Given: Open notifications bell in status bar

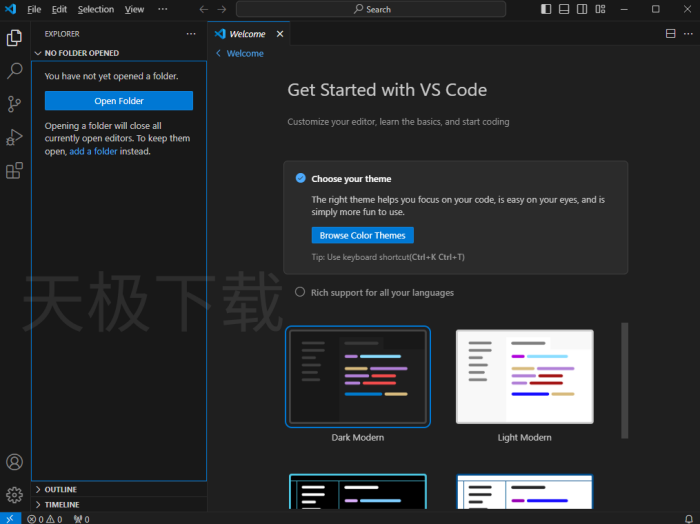Looking at the screenshot, I should click(688, 518).
